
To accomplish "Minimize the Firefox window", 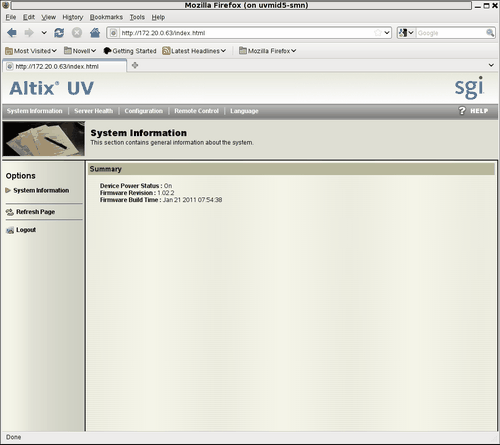I will tap(478, 6).
